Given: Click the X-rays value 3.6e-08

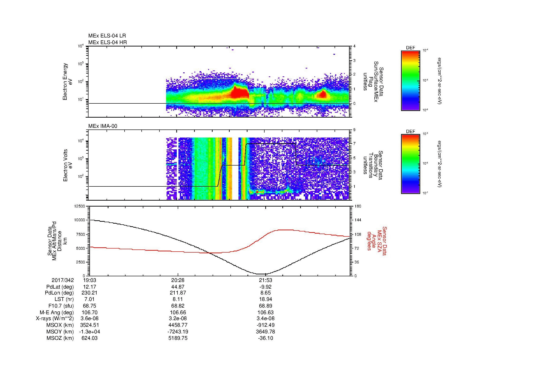Looking at the screenshot, I should tap(90, 318).
